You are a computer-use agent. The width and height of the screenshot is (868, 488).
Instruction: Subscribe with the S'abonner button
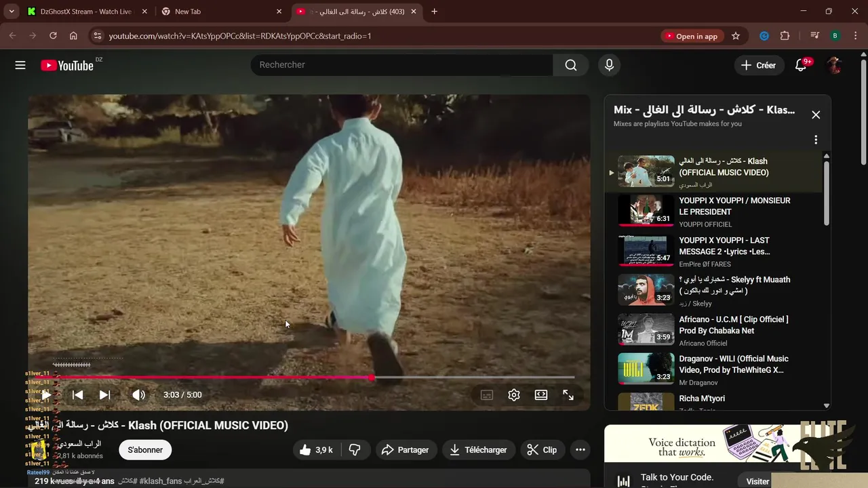(x=145, y=450)
